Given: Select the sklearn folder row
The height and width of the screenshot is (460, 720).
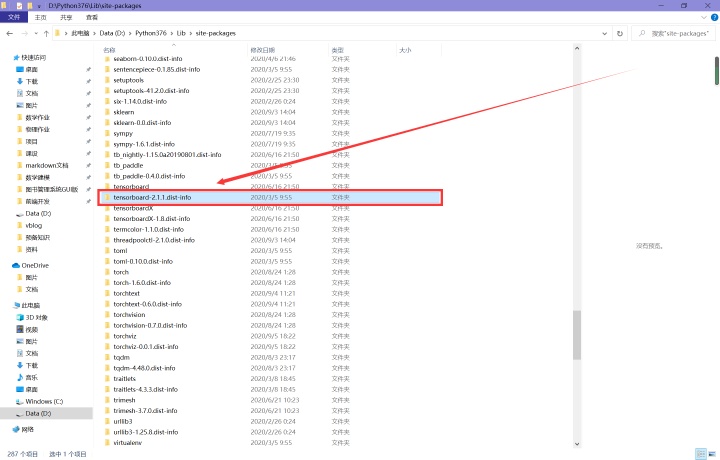Looking at the screenshot, I should point(270,112).
